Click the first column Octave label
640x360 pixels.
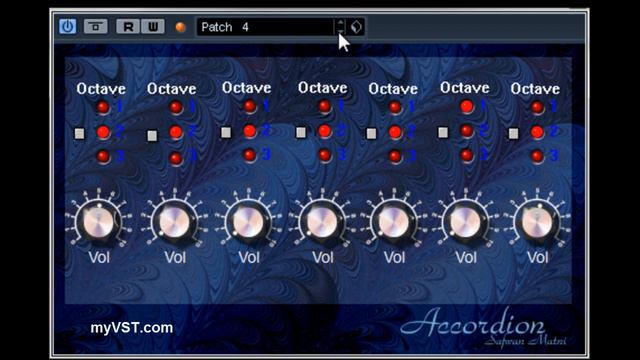[x=101, y=89]
